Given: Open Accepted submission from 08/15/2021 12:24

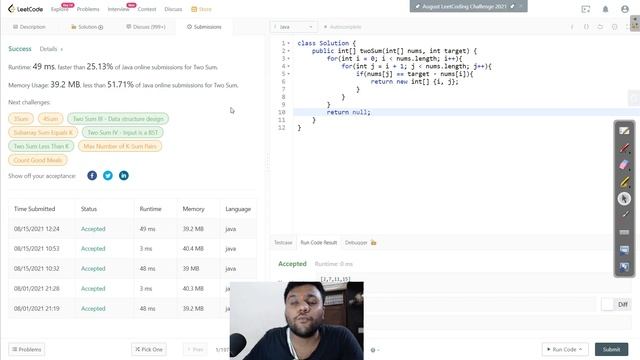Looking at the screenshot, I should click(x=93, y=229).
